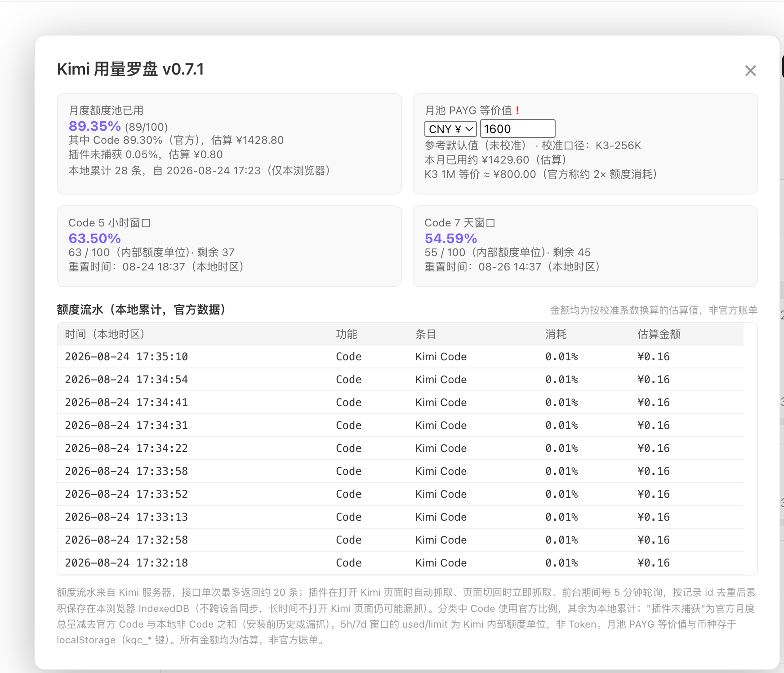
Task: Click the 1600 PAYG value input field
Action: pyautogui.click(x=518, y=129)
